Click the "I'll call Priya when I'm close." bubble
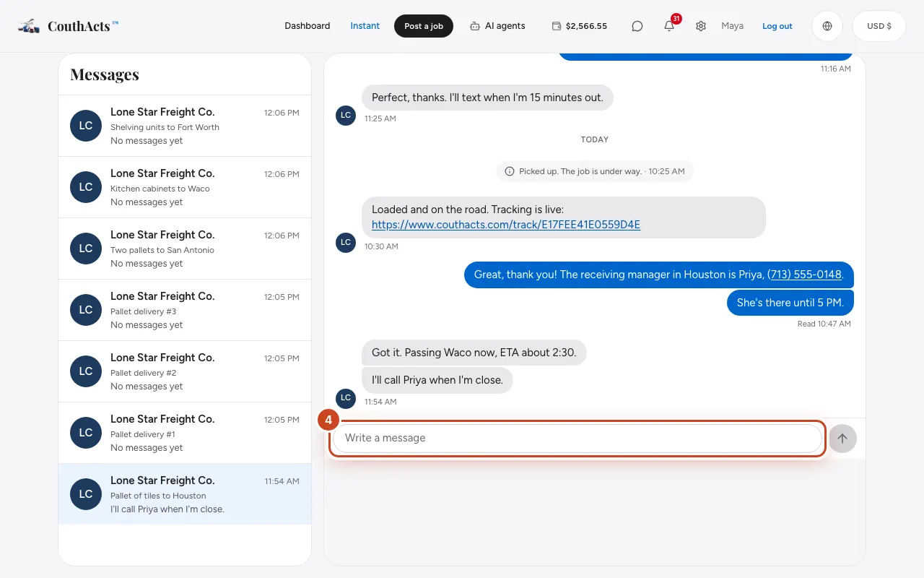 (437, 380)
